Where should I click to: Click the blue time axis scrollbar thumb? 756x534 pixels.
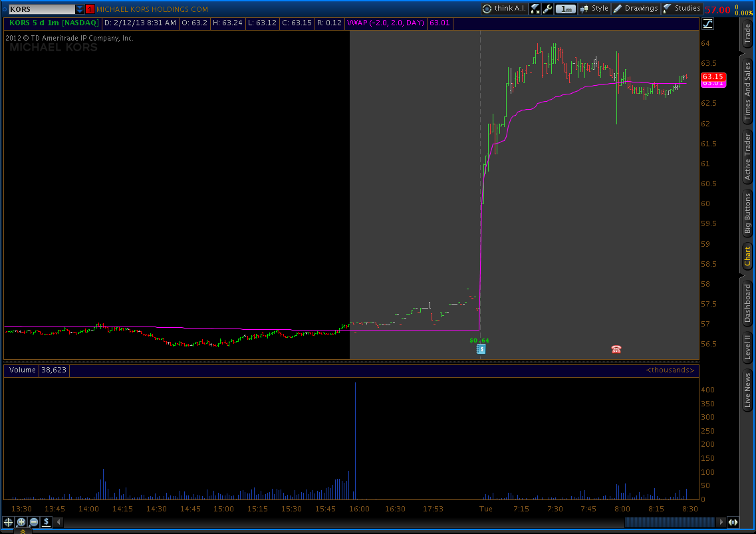670,522
